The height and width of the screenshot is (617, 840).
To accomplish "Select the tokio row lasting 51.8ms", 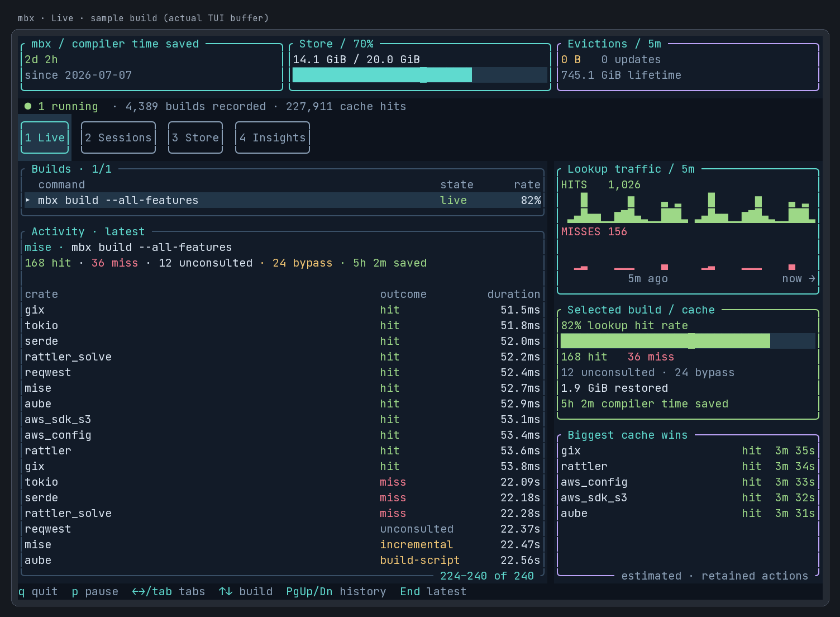I will pyautogui.click(x=283, y=325).
